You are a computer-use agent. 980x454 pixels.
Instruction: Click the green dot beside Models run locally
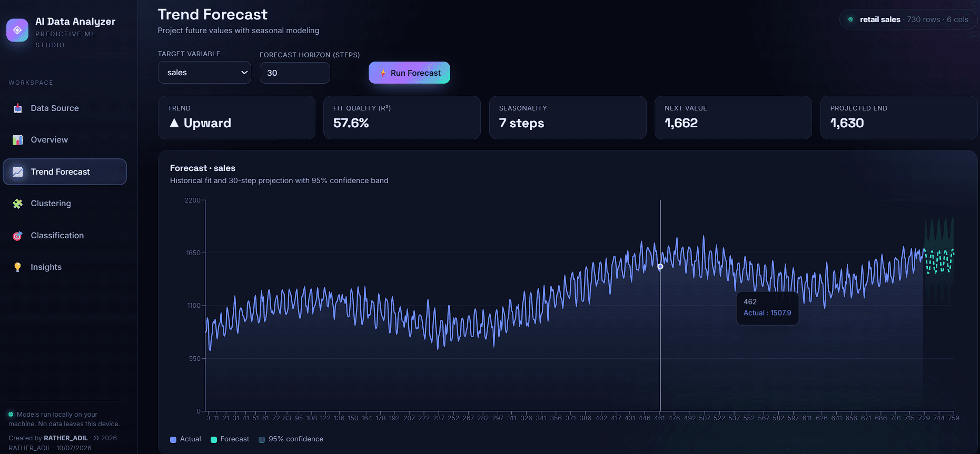point(11,415)
